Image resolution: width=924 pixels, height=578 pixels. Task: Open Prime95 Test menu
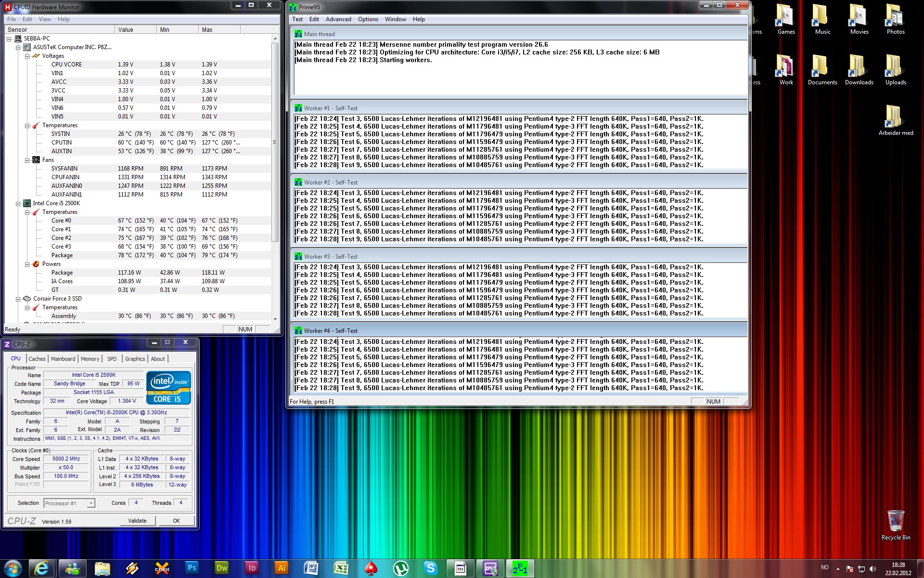(x=297, y=19)
